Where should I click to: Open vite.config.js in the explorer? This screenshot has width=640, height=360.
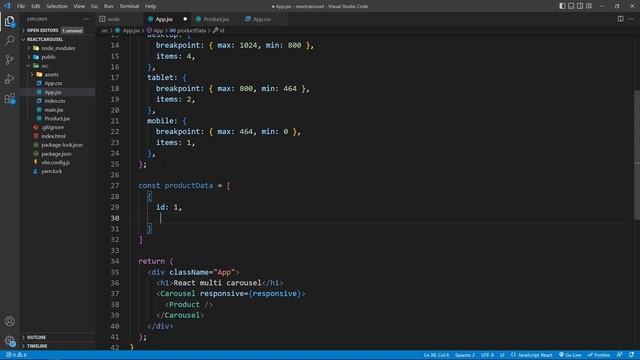[x=57, y=162]
